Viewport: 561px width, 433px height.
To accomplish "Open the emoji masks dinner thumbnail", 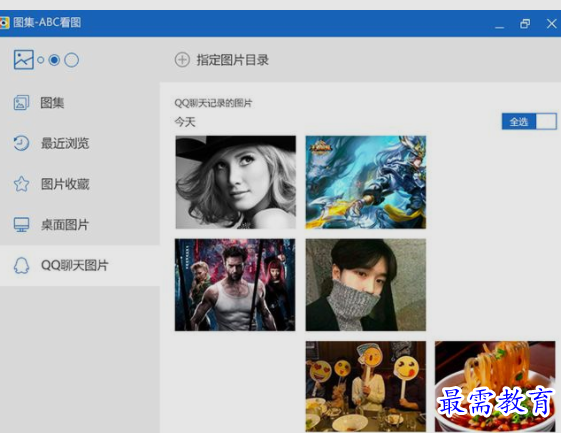I will pos(366,386).
